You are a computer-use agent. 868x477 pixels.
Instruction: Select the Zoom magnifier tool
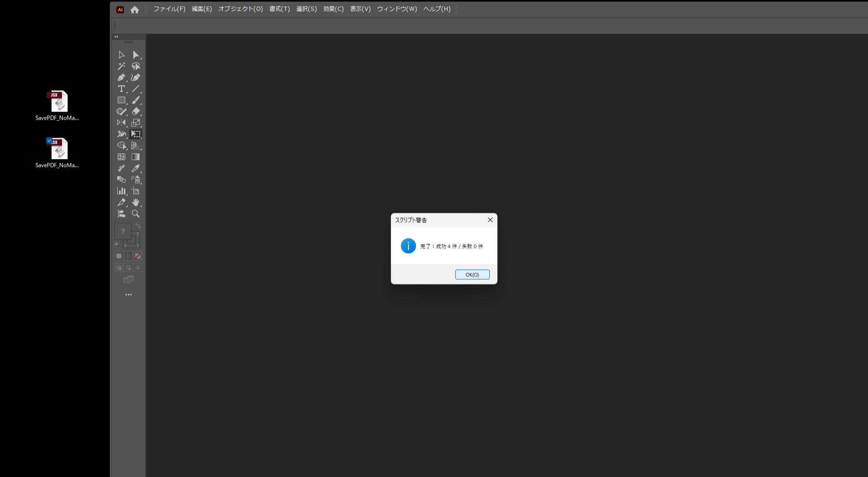click(136, 214)
